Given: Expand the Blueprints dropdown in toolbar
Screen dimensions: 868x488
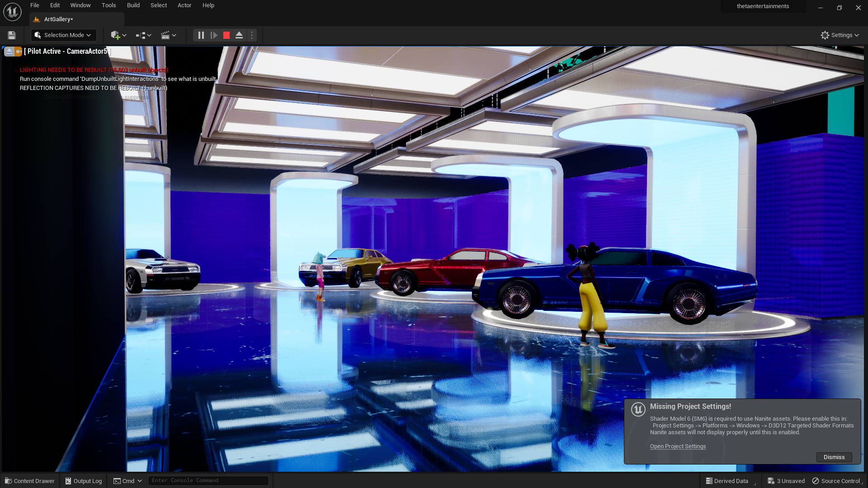Looking at the screenshot, I should tap(143, 35).
